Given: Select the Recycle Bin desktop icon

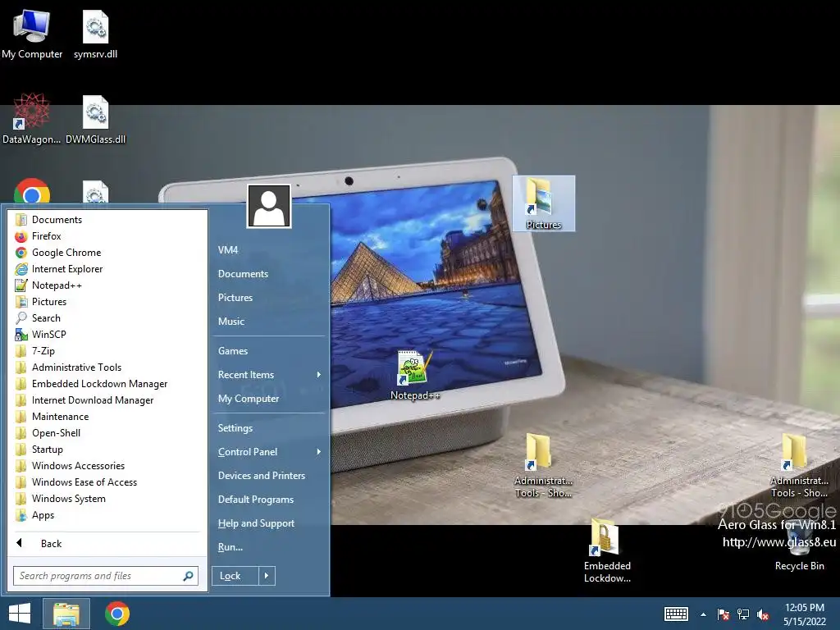Looking at the screenshot, I should [799, 546].
